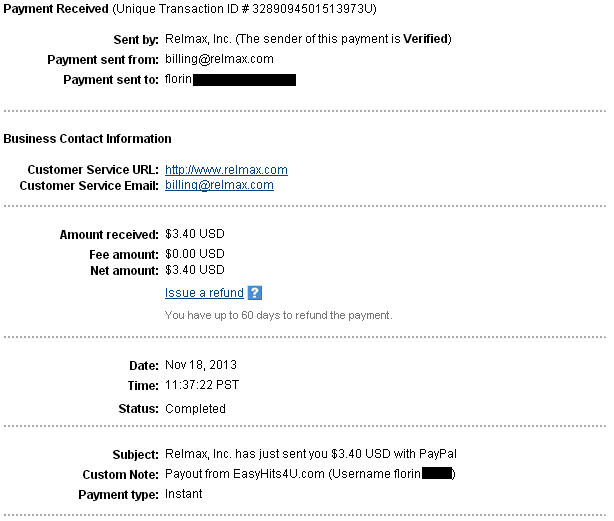Click the Fee amount $0.00 USD value
Viewport: 614px width, 521px height.
[x=195, y=254]
